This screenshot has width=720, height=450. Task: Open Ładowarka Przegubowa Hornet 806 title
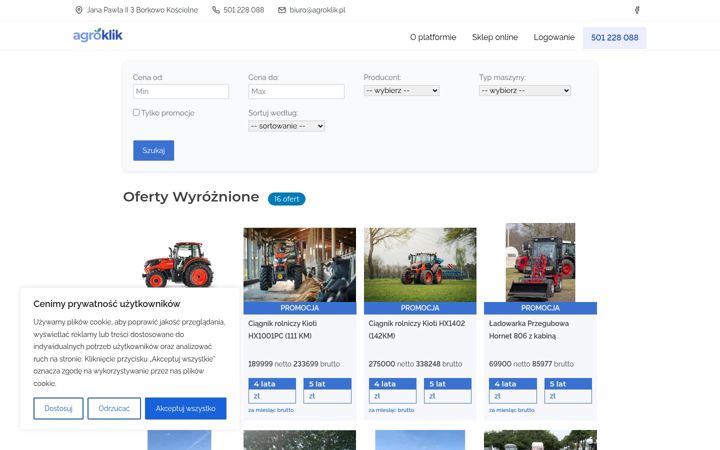click(529, 330)
